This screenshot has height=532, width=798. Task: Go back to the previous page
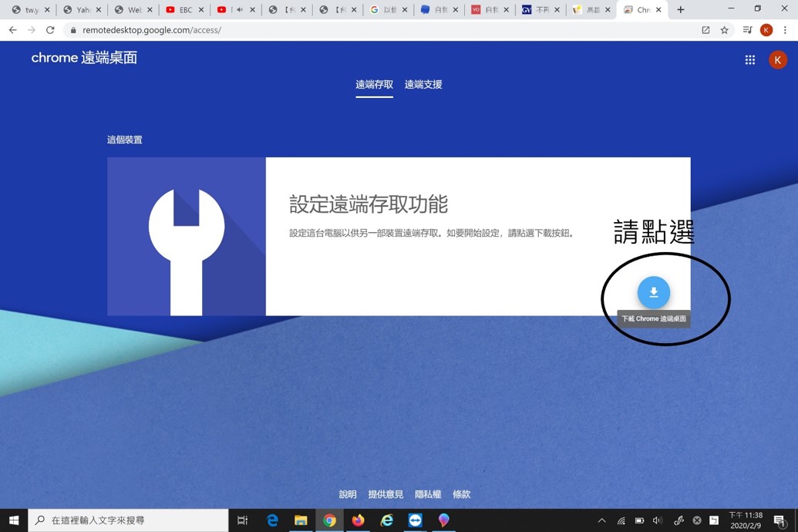(x=13, y=30)
